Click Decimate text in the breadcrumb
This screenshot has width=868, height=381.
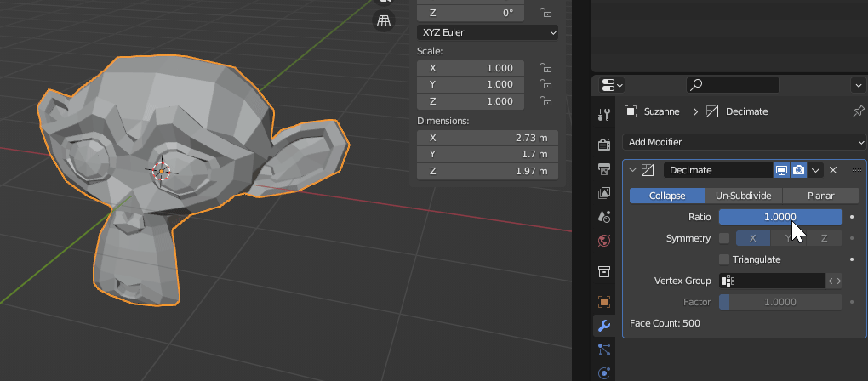coord(746,111)
